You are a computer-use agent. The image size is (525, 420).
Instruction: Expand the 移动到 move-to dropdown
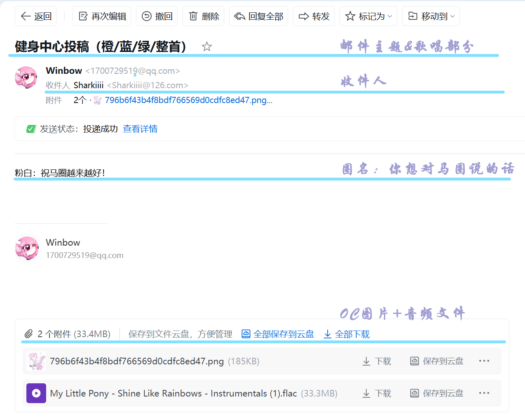click(431, 16)
